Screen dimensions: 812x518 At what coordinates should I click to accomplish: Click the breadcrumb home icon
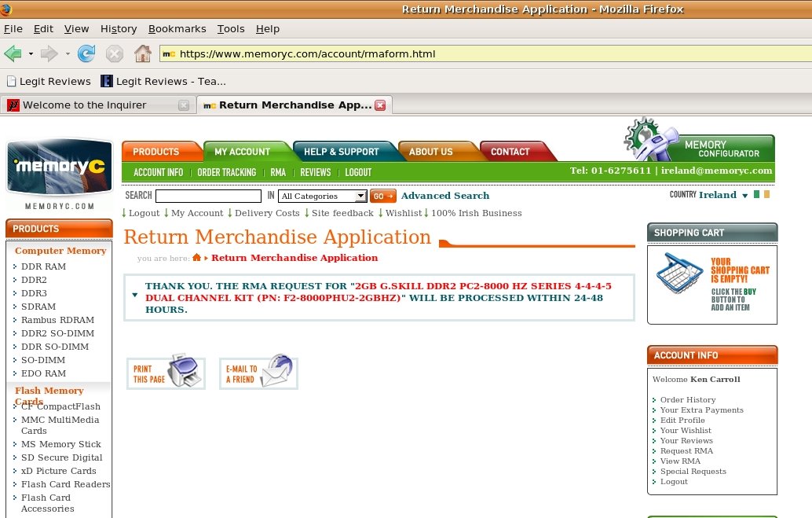pyautogui.click(x=197, y=258)
